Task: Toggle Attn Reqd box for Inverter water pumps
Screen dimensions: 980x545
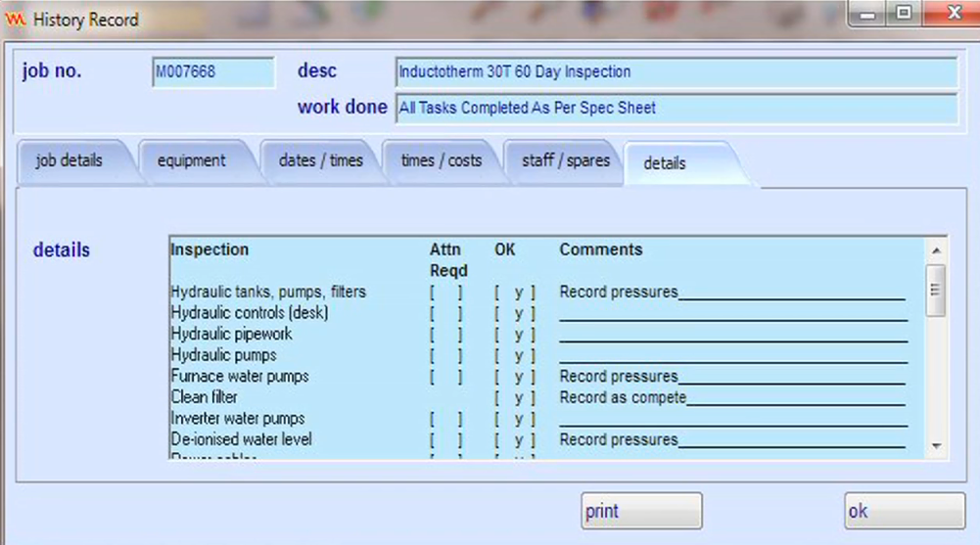Action: click(x=445, y=419)
